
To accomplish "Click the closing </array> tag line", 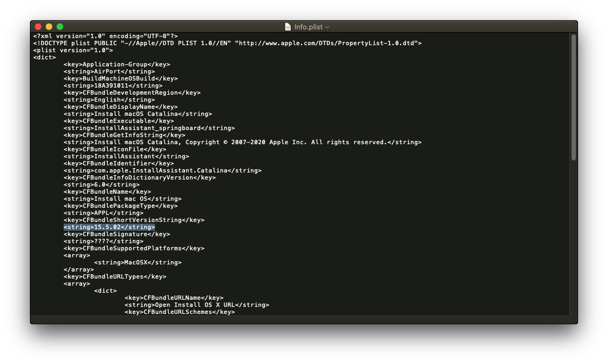I will tap(79, 269).
